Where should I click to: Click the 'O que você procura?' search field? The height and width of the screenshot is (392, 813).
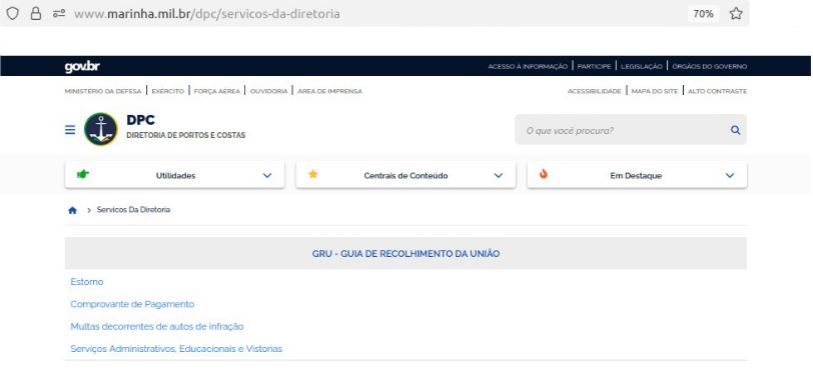point(630,130)
